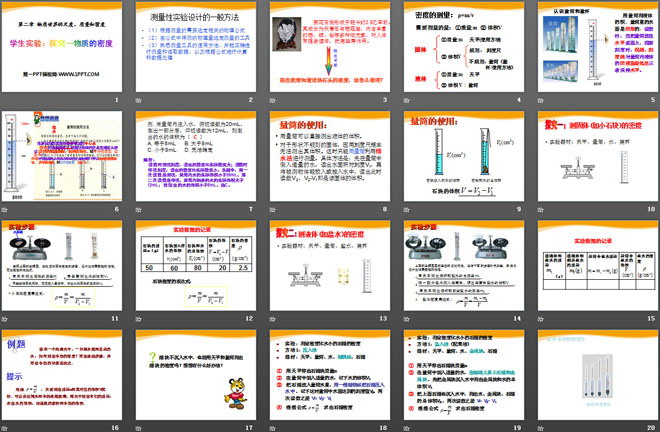The width and height of the screenshot is (660, 432).
Task: Click the animation star icon under slide 5
Action: [541, 100]
